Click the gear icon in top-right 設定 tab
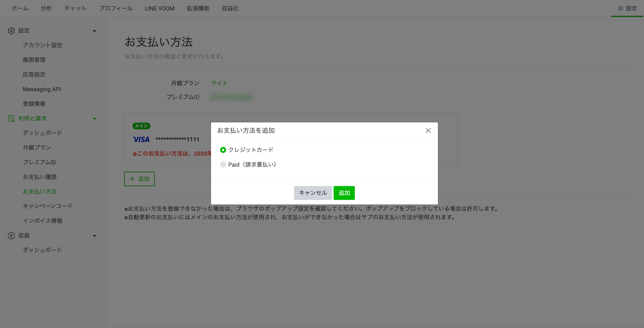This screenshot has height=328, width=644. [x=620, y=8]
